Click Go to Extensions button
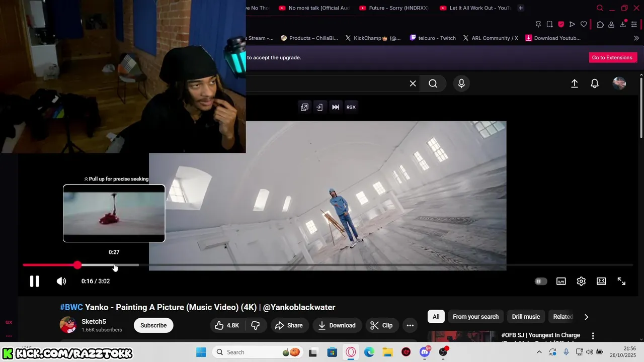The height and width of the screenshot is (362, 644). (612, 57)
